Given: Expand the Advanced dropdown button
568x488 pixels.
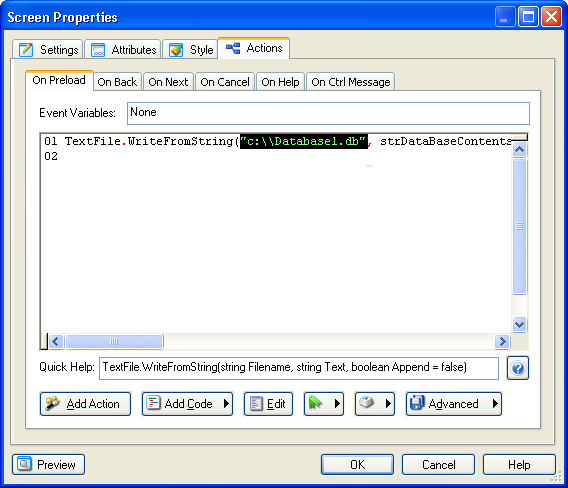Looking at the screenshot, I should coord(454,404).
